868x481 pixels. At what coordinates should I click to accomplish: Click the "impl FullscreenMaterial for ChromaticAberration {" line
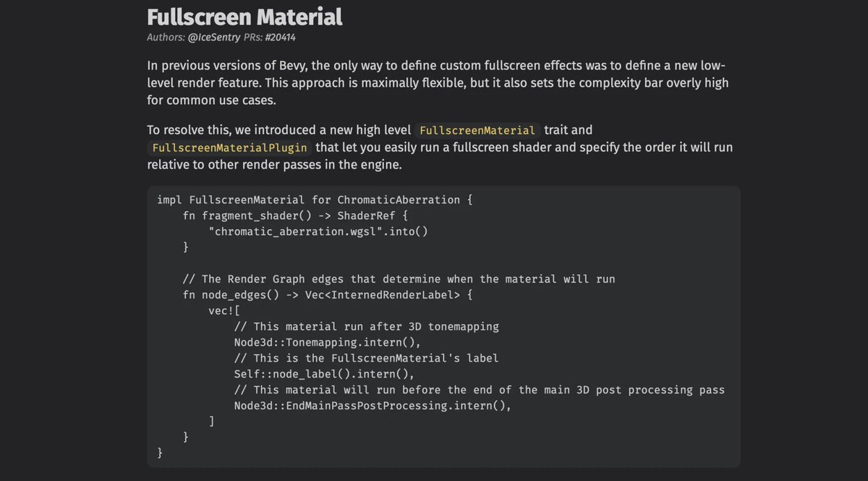click(315, 200)
